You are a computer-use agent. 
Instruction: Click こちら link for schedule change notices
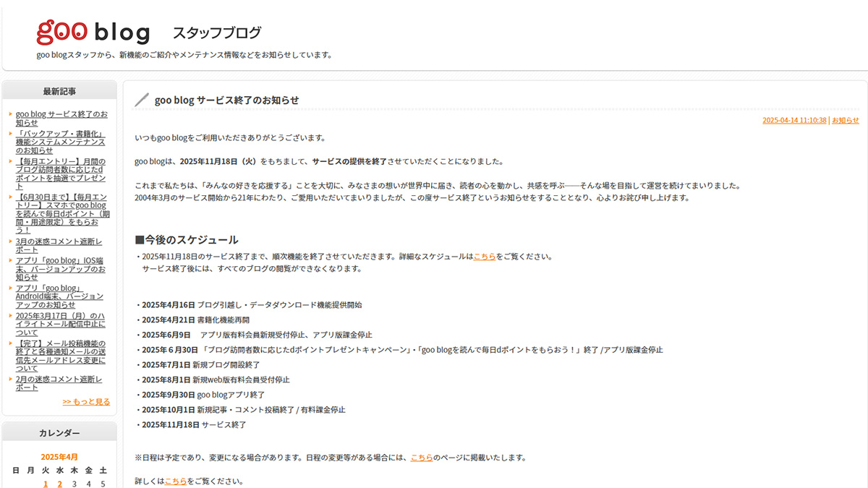pyautogui.click(x=422, y=458)
